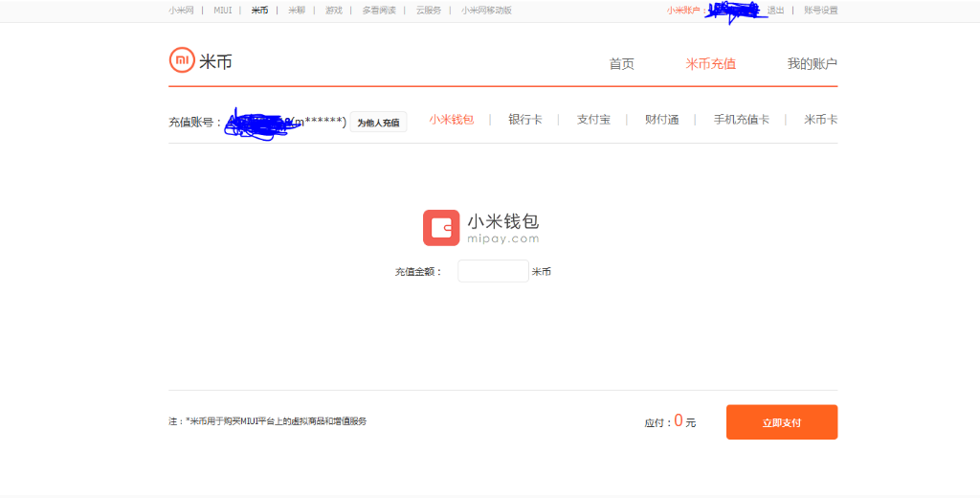Go to 首页 home tab
Screen dimensions: 980x498
click(622, 64)
